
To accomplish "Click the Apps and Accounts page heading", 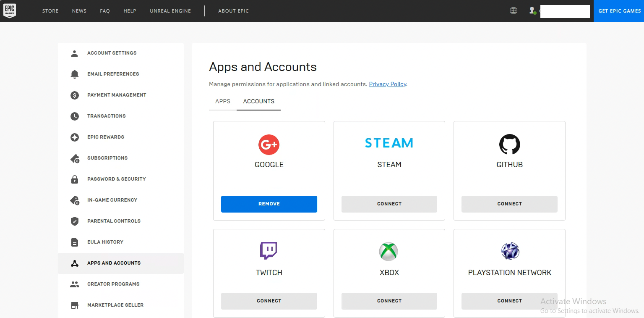I will (x=263, y=67).
